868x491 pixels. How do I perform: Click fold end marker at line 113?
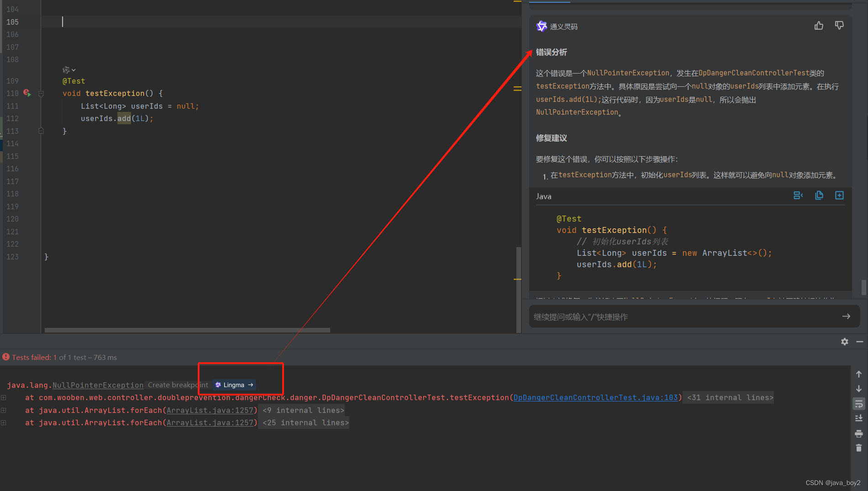[x=41, y=131]
